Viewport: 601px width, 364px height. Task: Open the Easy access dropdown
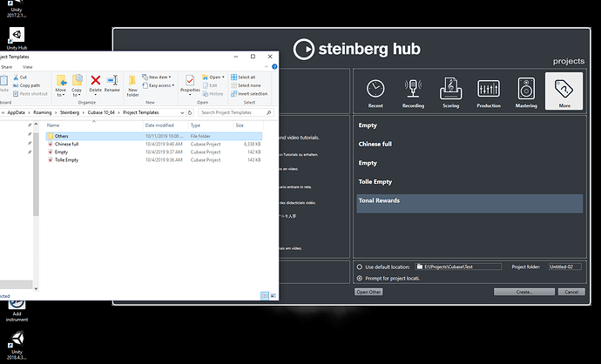(158, 85)
